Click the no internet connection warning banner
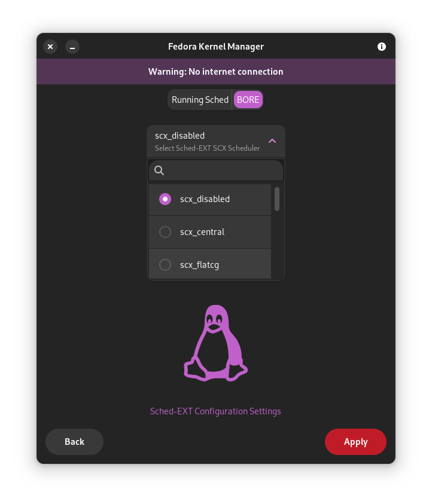Viewport: 432px width, 504px height. tap(216, 71)
